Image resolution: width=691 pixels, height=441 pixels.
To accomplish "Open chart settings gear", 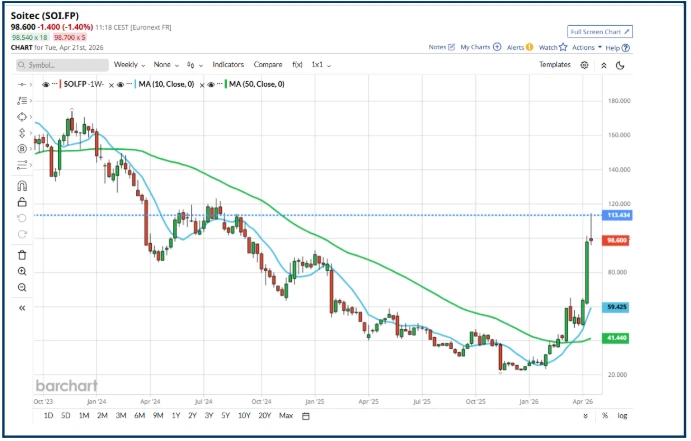I will [584, 65].
